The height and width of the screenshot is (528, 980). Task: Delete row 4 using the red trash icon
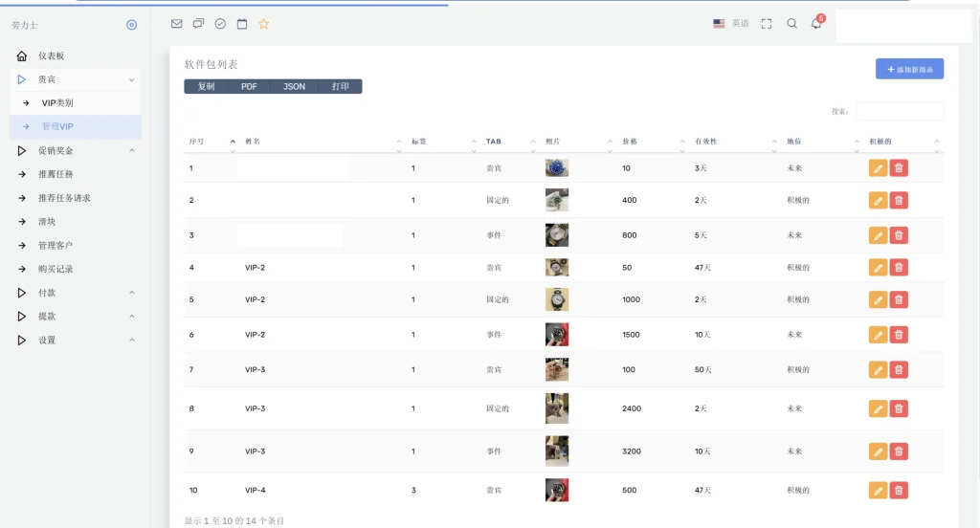(899, 268)
